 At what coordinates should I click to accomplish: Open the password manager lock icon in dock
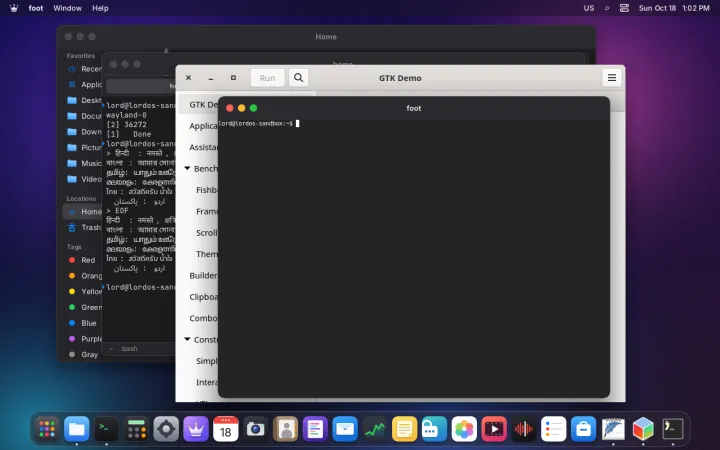434,430
